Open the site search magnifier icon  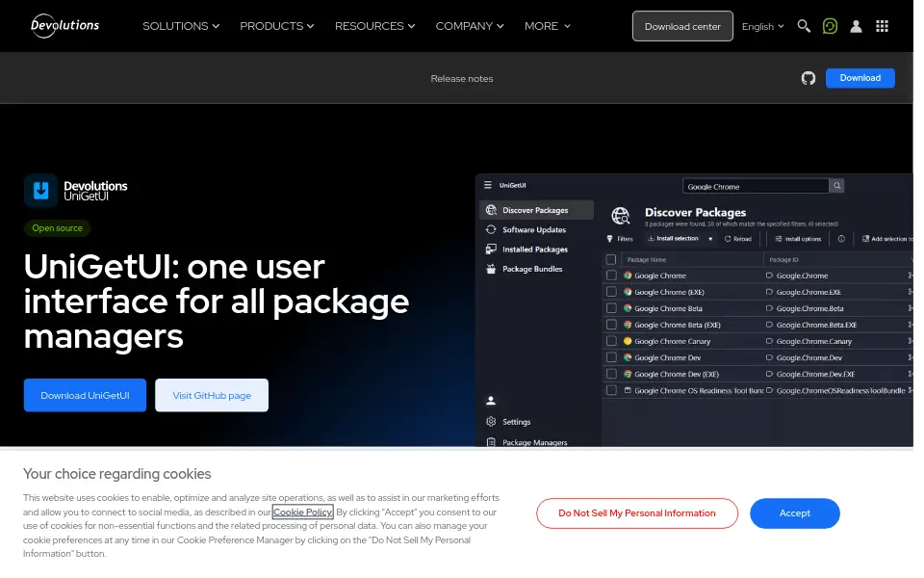(x=803, y=26)
